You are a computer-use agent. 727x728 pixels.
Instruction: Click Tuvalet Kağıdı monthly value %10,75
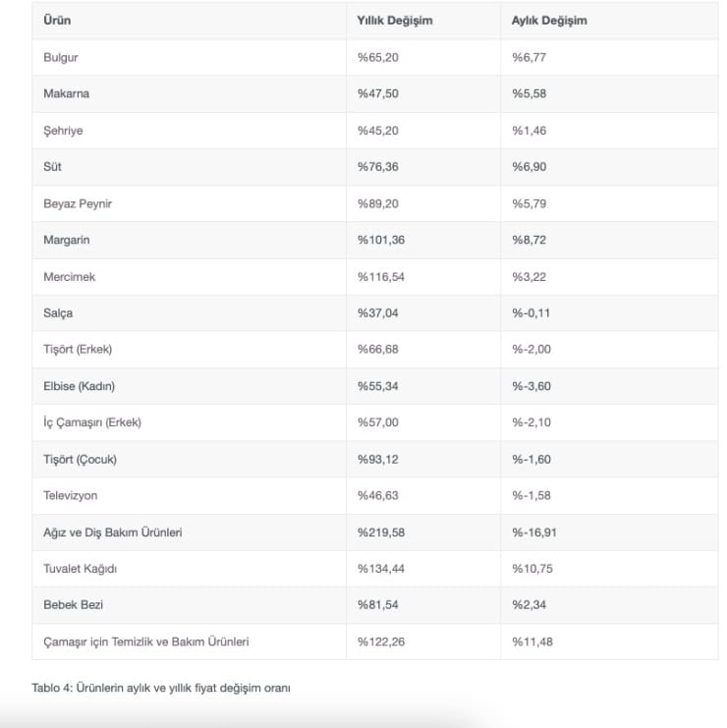532,569
